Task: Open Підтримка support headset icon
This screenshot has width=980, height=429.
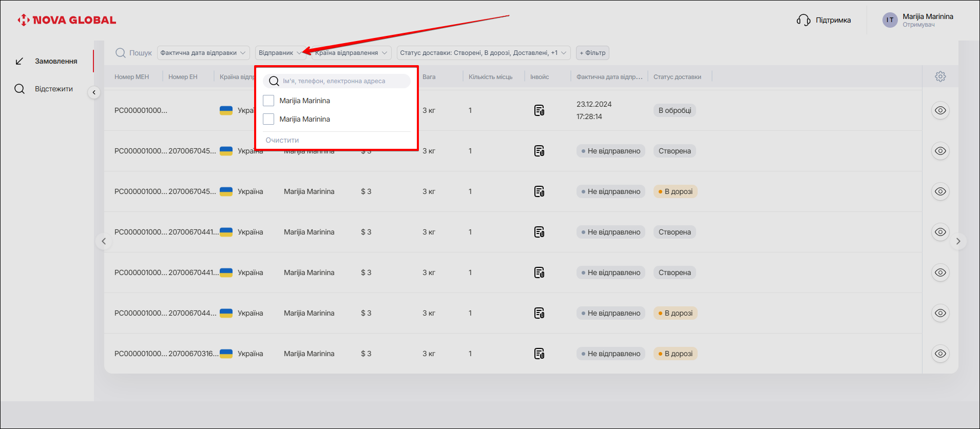Action: point(803,20)
